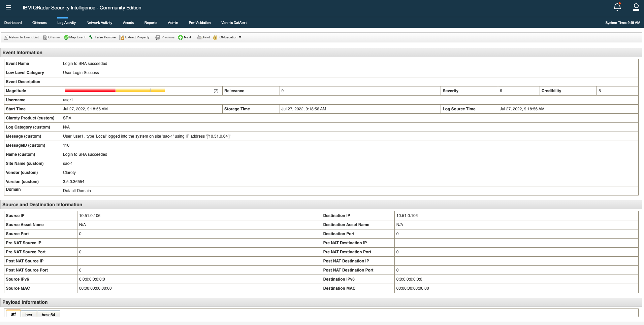Click Site Name value 'sac-1'

(x=68, y=164)
